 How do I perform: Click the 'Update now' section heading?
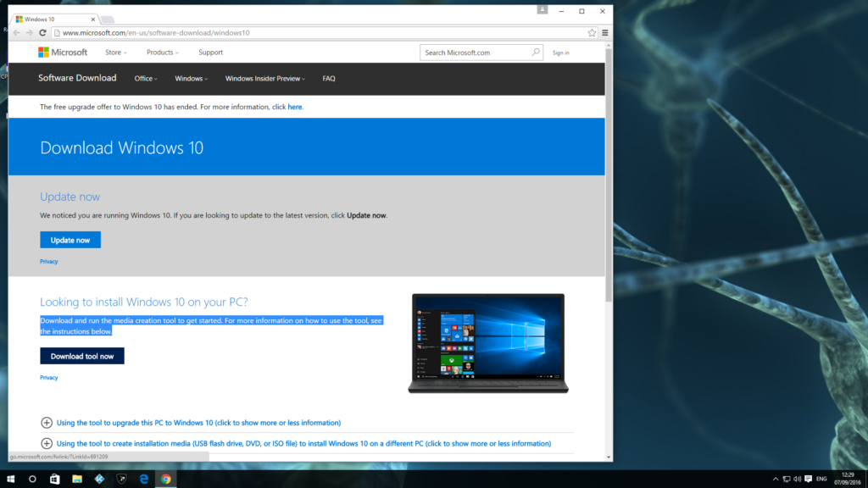70,197
